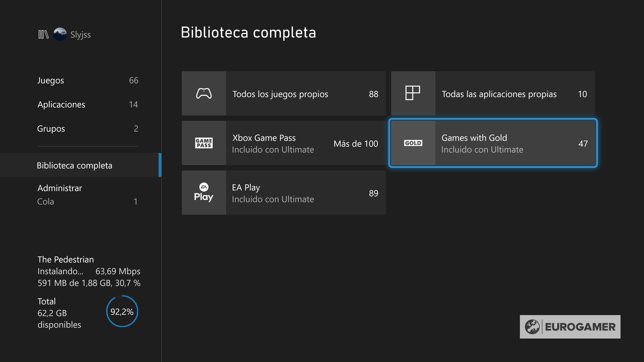Click the 62,2 GB disponibles text
The image size is (644, 362).
(59, 319)
